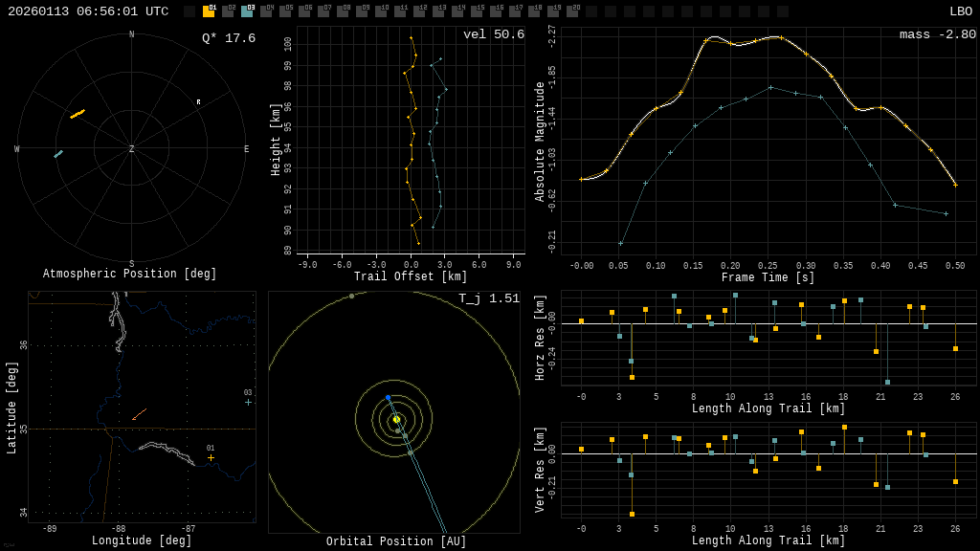
Task: Click the Z zenith marker in sky plot
Action: 132,149
